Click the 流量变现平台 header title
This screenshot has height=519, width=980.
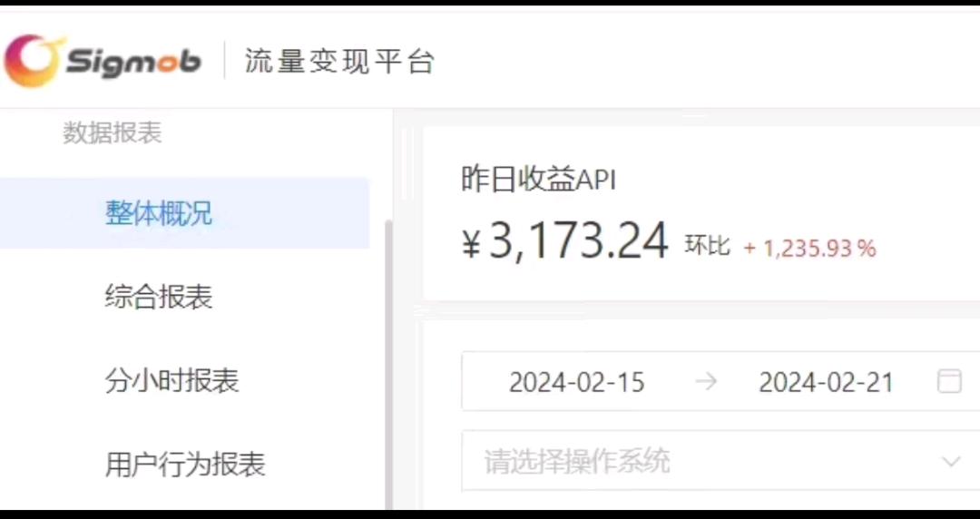point(338,62)
